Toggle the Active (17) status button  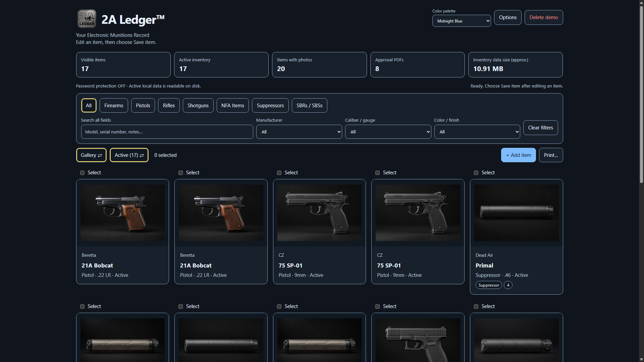(129, 155)
